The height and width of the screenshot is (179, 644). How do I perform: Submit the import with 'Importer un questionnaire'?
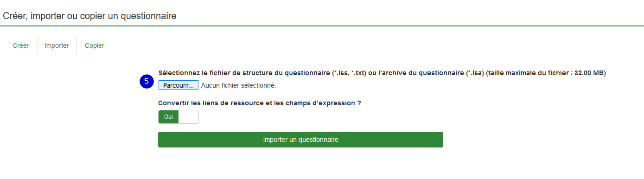pos(300,140)
